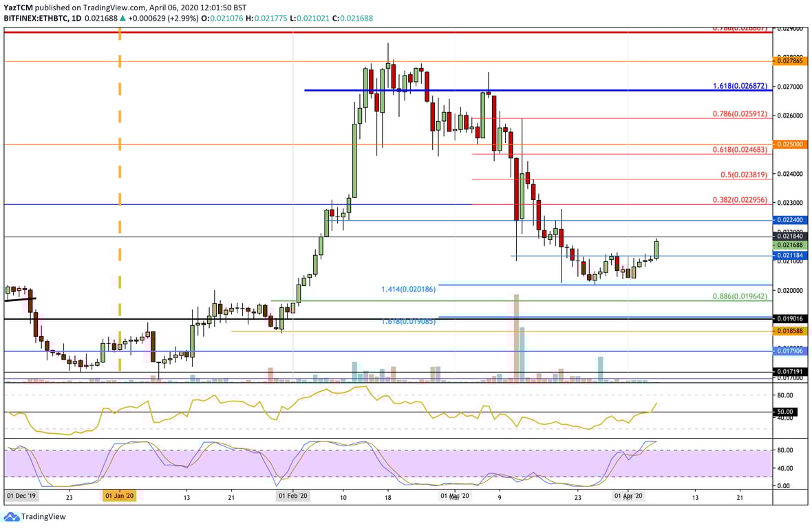Click the YazTCM username text

pos(18,7)
